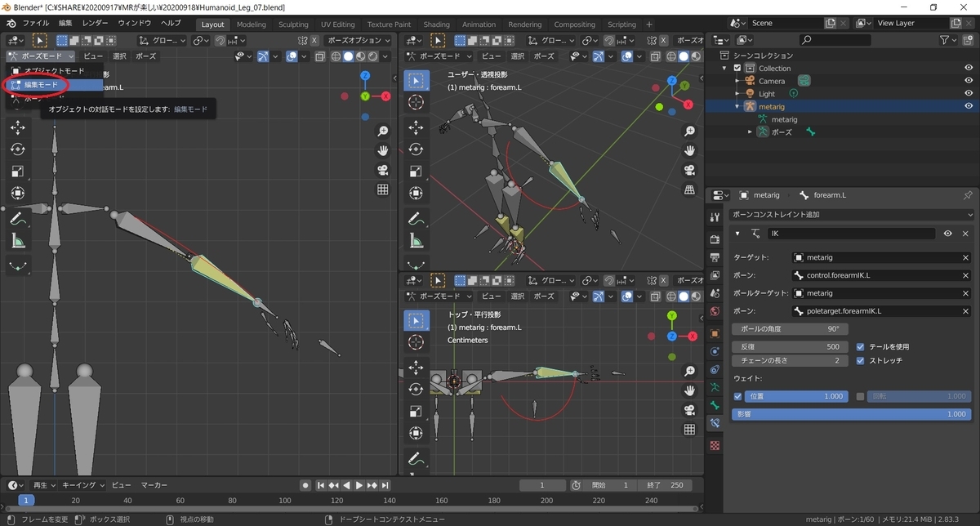980x526 pixels.
Task: Remove the IK constraint with its X button
Action: [x=964, y=234]
